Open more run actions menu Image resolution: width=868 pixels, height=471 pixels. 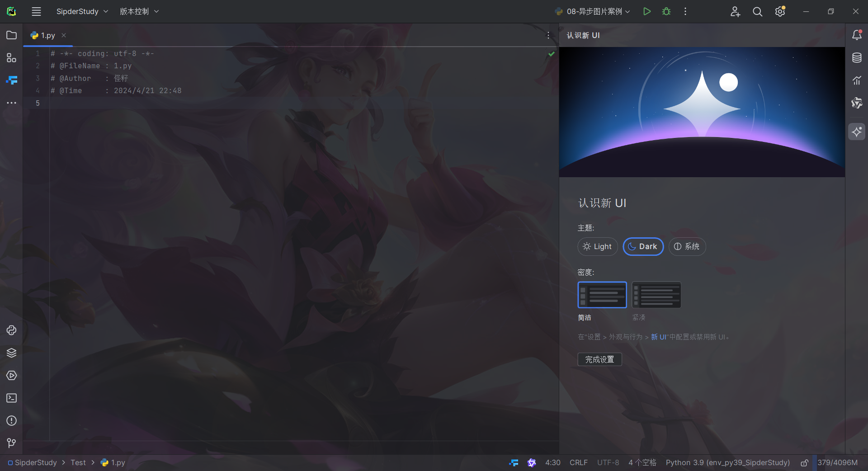click(x=685, y=11)
